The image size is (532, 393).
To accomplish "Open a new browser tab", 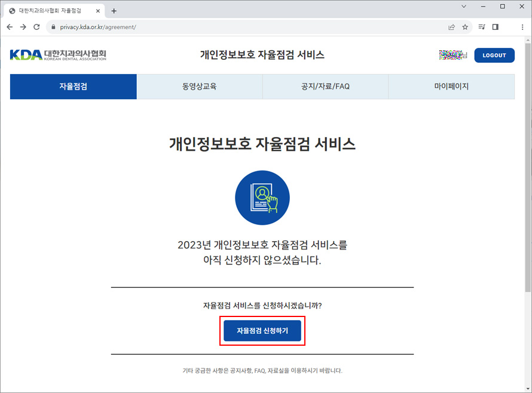I will click(114, 11).
